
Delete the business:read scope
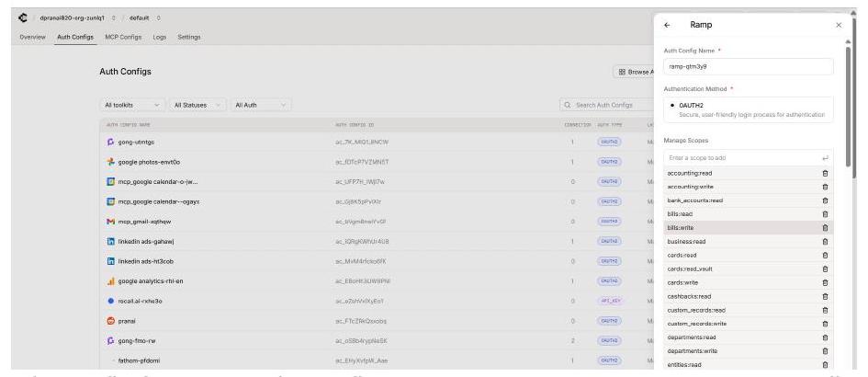825,242
